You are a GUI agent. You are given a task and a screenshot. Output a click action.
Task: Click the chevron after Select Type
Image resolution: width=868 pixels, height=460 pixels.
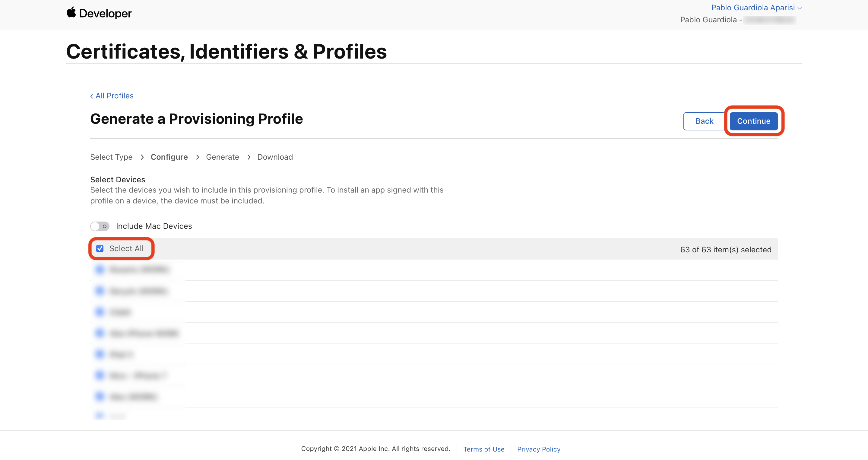[142, 157]
